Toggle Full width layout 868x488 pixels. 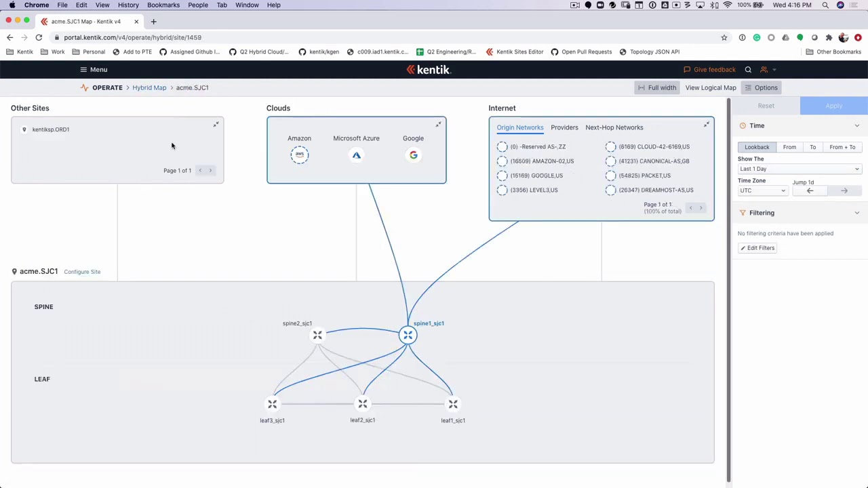(x=657, y=87)
